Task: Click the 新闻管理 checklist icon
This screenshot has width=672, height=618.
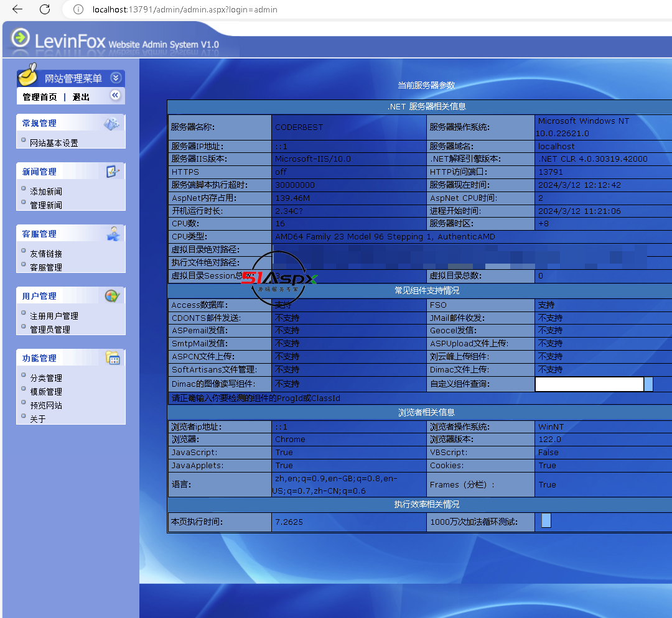Action: point(112,172)
